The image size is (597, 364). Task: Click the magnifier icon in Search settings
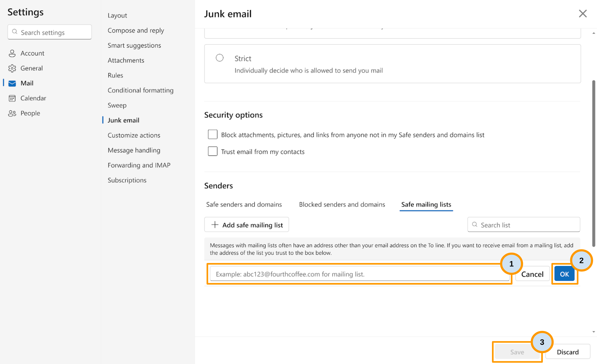[x=15, y=32]
